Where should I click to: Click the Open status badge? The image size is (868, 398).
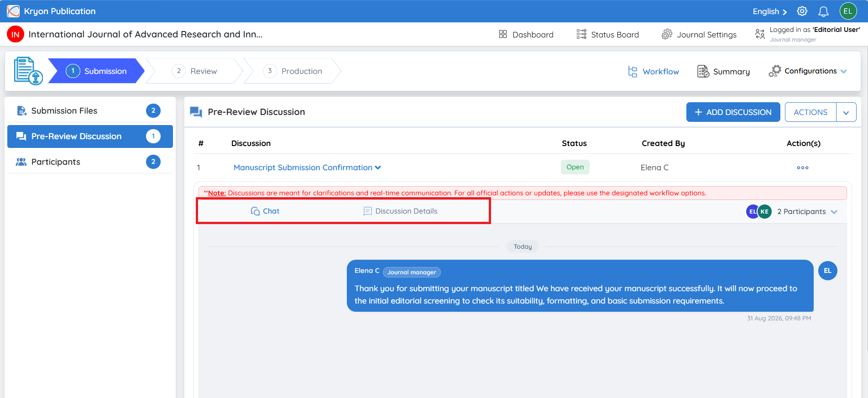coord(575,167)
